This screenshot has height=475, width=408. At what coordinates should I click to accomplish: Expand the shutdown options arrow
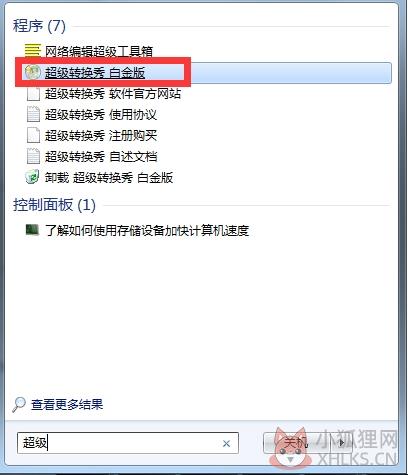click(x=342, y=443)
